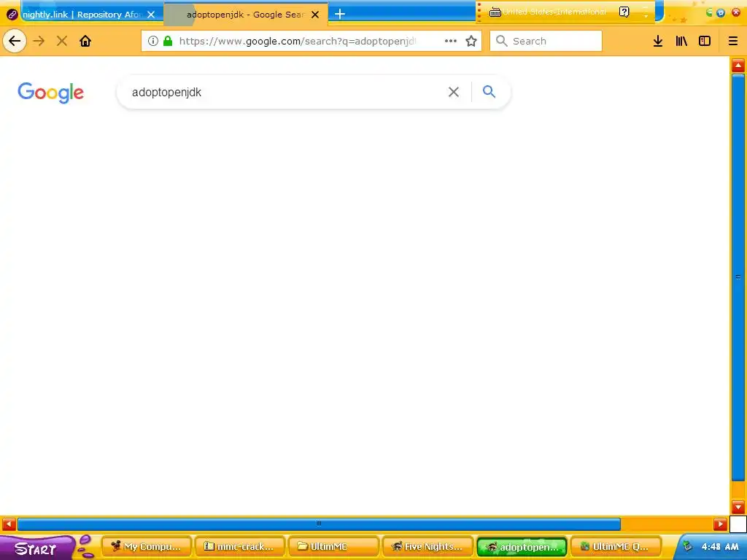Select United States-International keyboard layout

point(554,12)
